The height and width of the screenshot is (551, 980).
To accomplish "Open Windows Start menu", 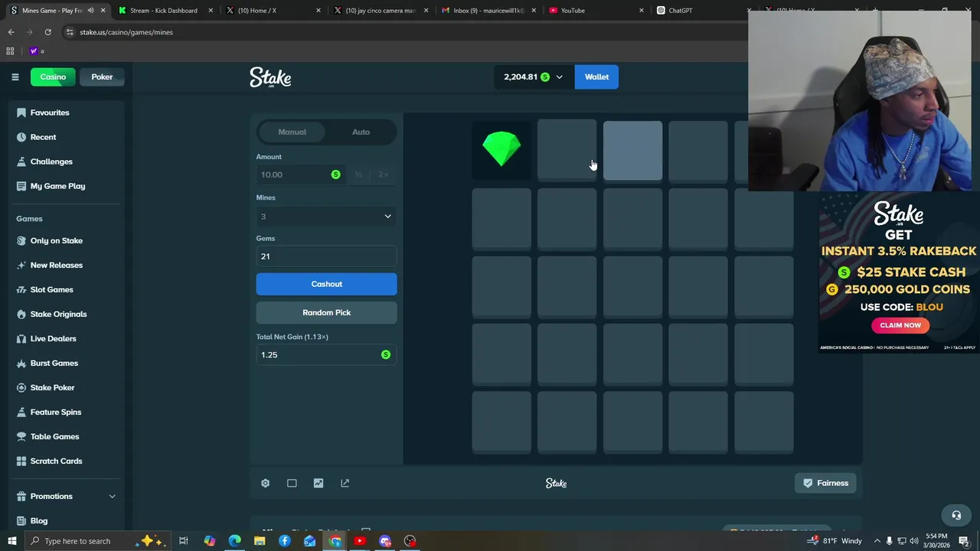I will coord(12,541).
